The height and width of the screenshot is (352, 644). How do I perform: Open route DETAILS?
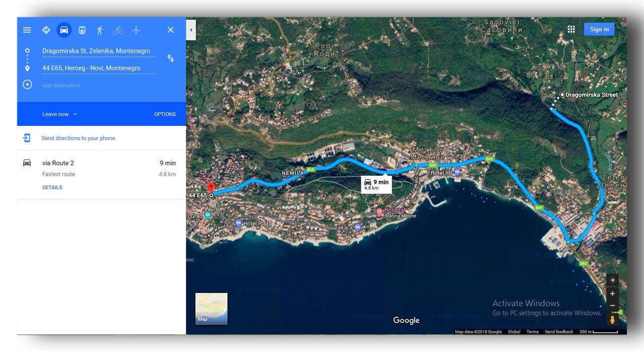click(52, 187)
